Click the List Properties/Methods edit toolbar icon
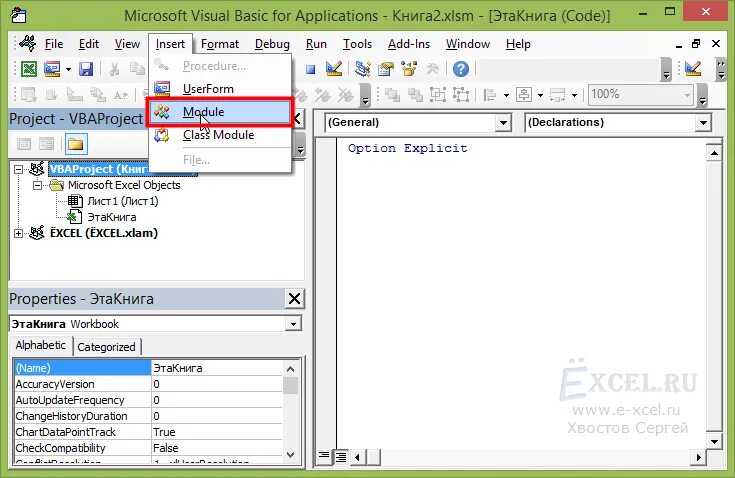Image resolution: width=735 pixels, height=478 pixels. [x=29, y=95]
